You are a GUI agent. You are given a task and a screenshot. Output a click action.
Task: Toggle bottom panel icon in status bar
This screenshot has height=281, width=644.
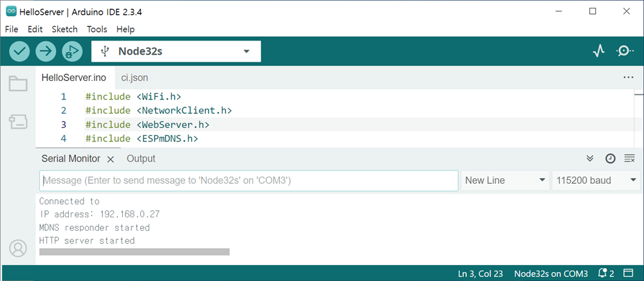click(x=628, y=273)
